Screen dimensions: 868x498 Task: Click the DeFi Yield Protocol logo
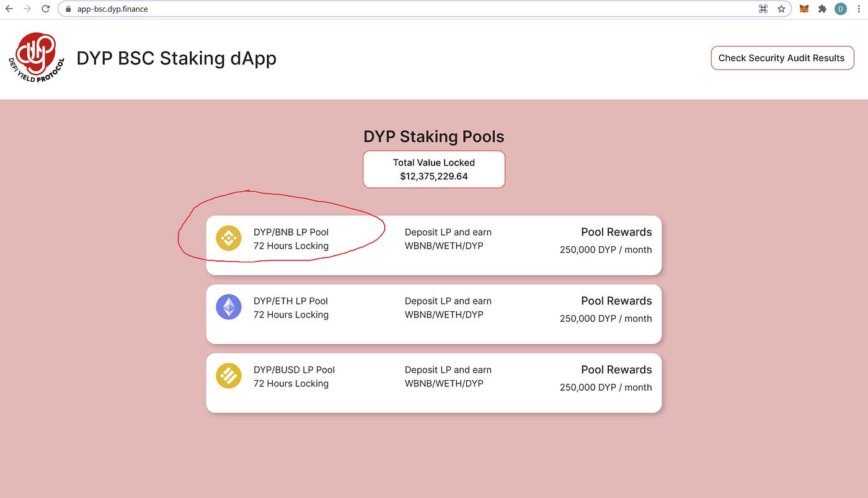[36, 58]
